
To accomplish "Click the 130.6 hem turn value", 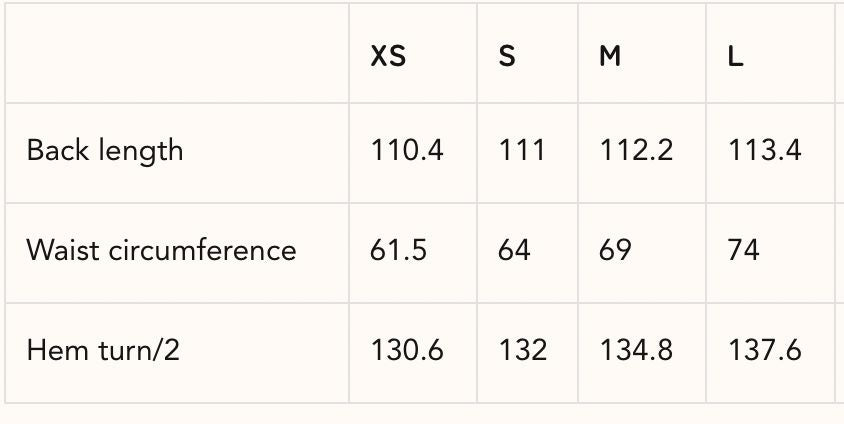I will coord(407,350).
